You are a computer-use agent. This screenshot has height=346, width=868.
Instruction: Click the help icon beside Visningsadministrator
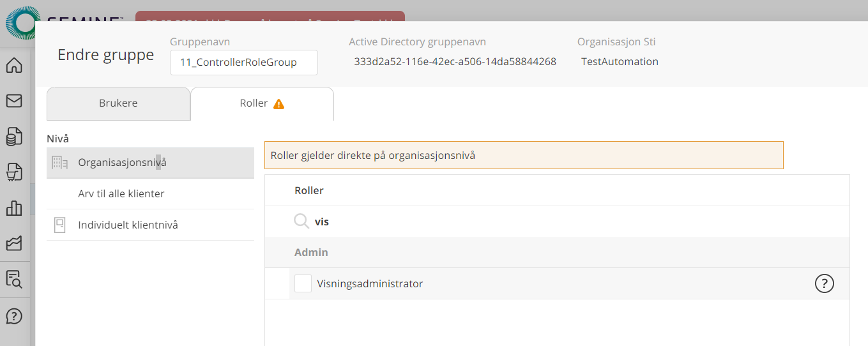(x=824, y=283)
